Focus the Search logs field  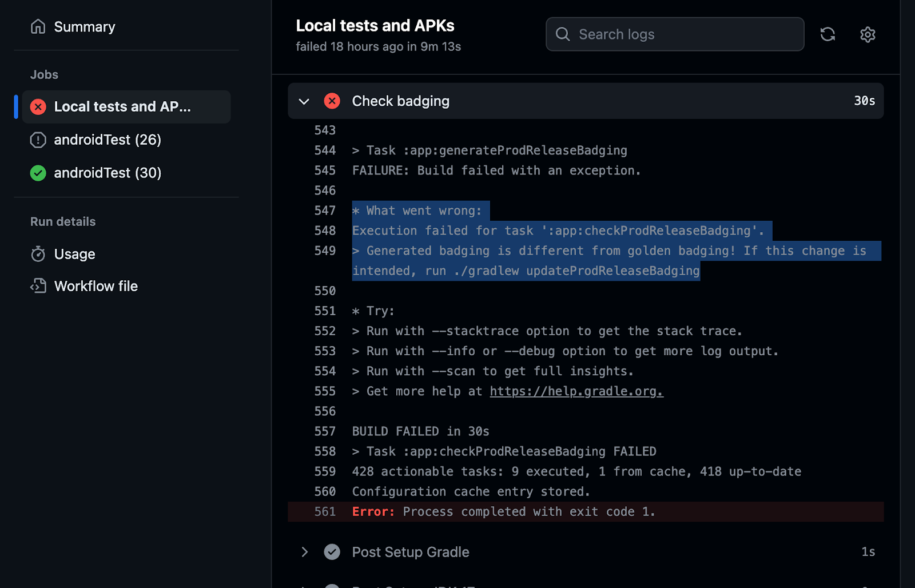(x=675, y=34)
